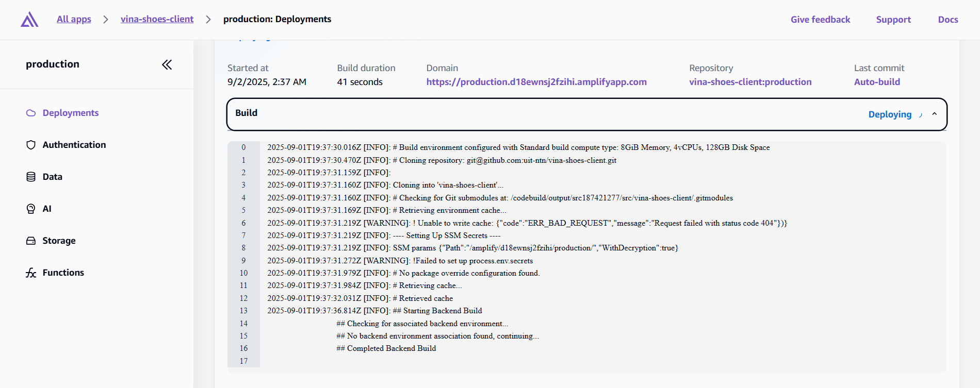Open Deployments in the sidebar

[71, 113]
